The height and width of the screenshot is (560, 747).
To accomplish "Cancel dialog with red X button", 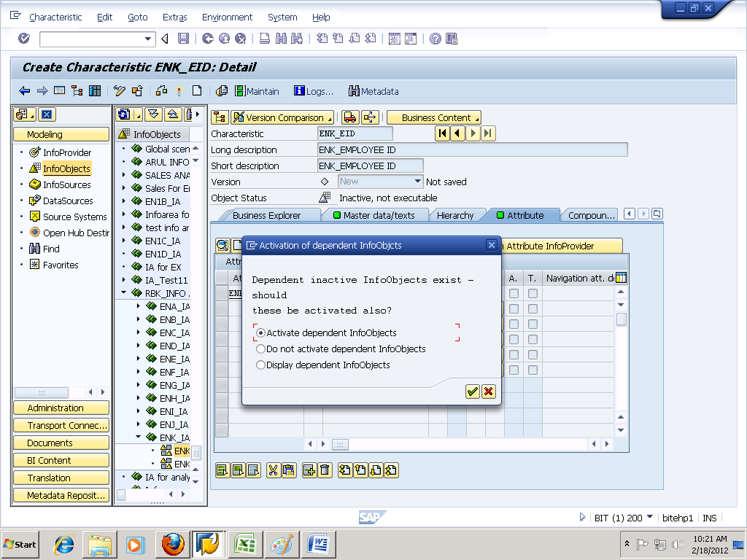I will click(488, 392).
